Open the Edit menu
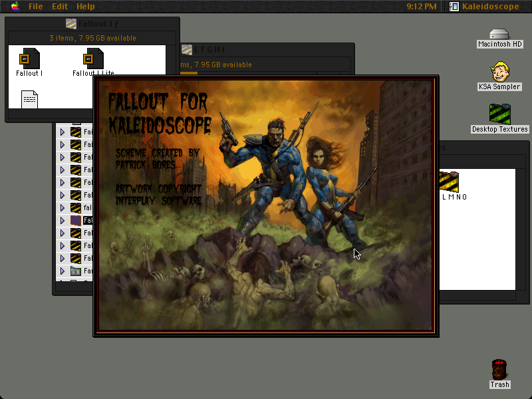This screenshot has height=399, width=532. 60,7
